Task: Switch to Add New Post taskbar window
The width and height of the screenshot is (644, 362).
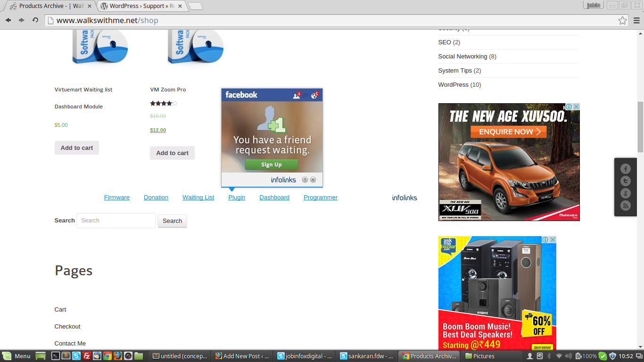Action: click(242, 356)
